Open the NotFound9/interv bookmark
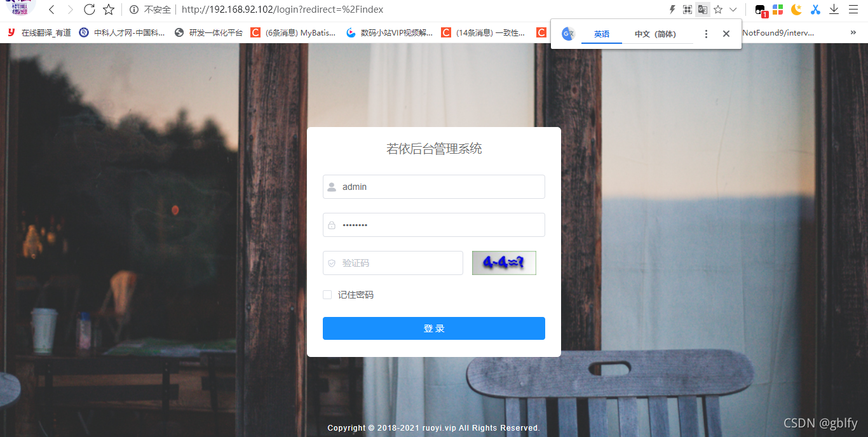This screenshot has width=868, height=437. [778, 32]
